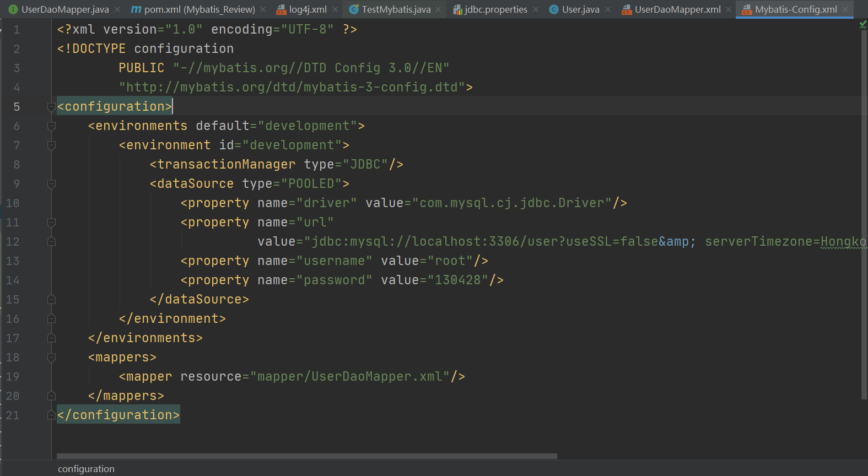Click the vertical scrollbar on the right edge
Image resolution: width=868 pixels, height=476 pixels.
tap(864, 215)
